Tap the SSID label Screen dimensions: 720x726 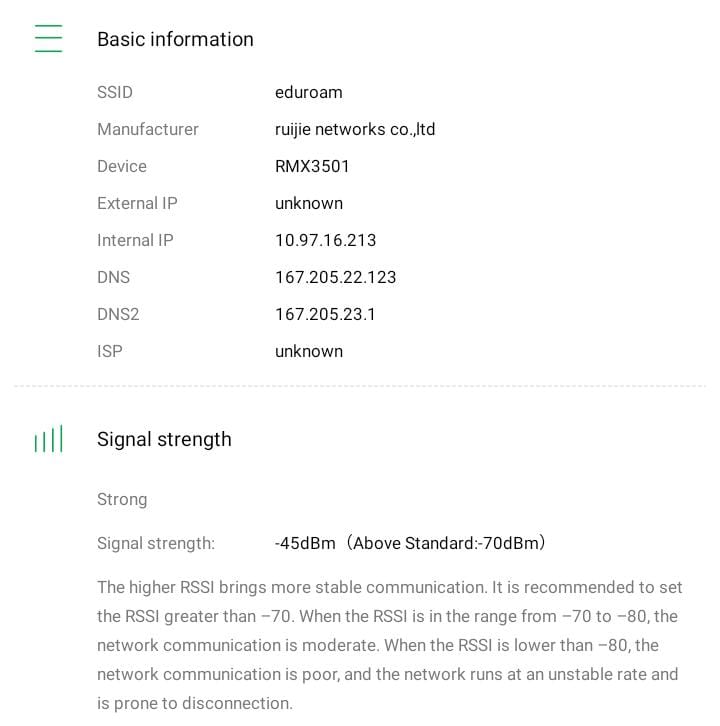click(115, 92)
